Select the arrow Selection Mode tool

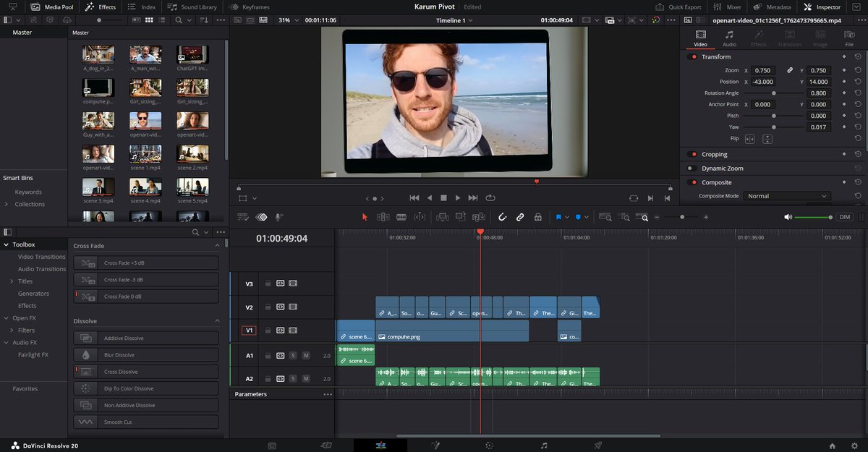click(x=365, y=217)
